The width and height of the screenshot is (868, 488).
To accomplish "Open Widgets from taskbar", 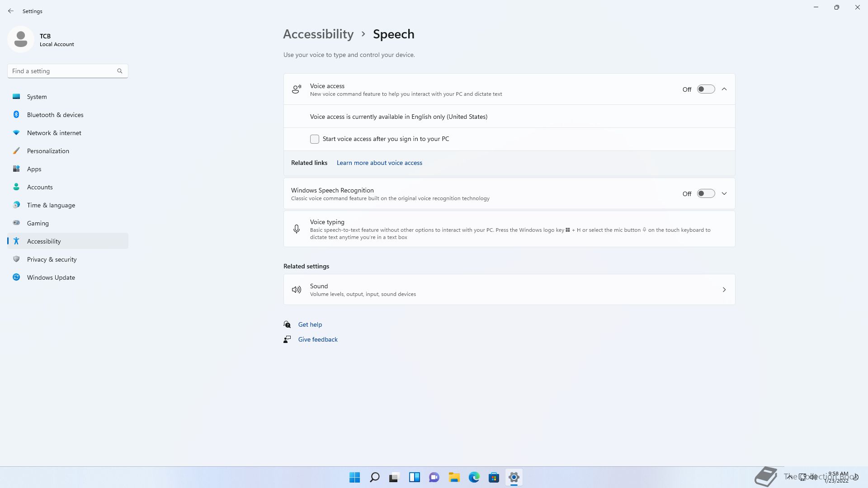I will (415, 477).
